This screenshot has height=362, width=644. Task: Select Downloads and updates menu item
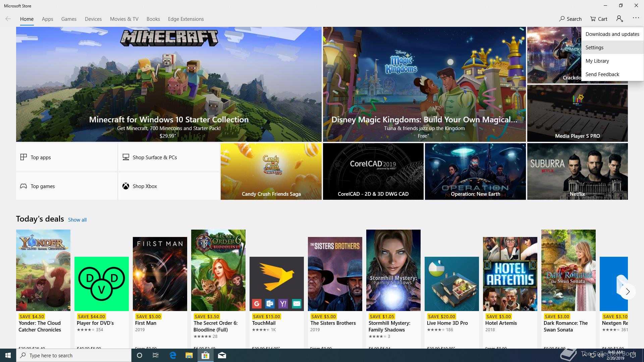612,34
